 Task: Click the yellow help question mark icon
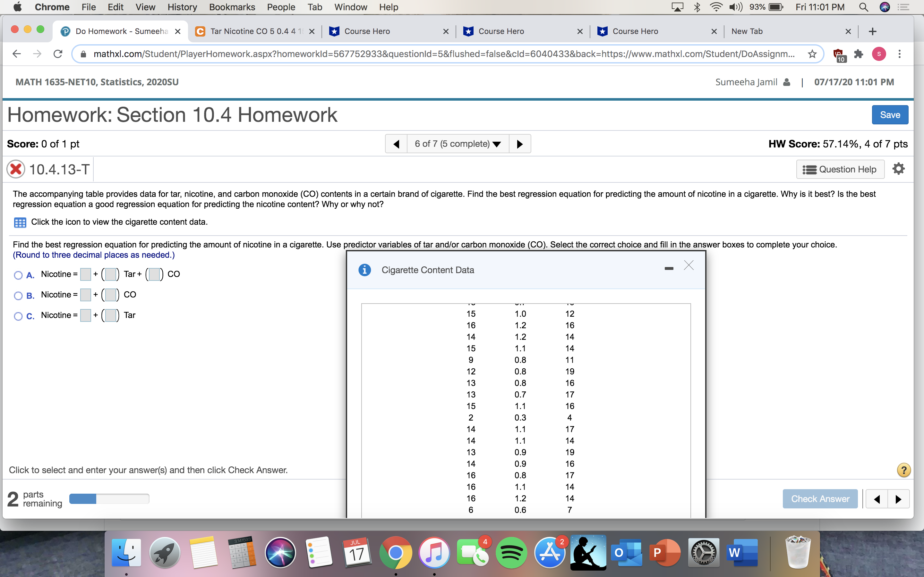click(x=903, y=470)
